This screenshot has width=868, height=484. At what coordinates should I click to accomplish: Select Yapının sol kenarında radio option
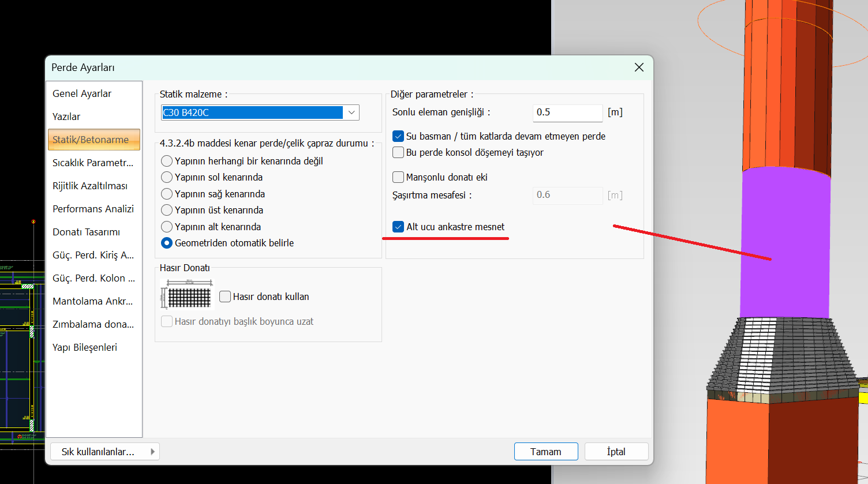pos(167,177)
